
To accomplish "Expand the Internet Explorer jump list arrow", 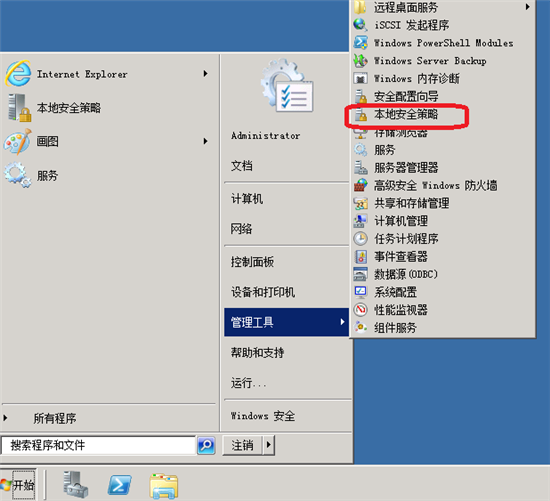I will pyautogui.click(x=206, y=74).
